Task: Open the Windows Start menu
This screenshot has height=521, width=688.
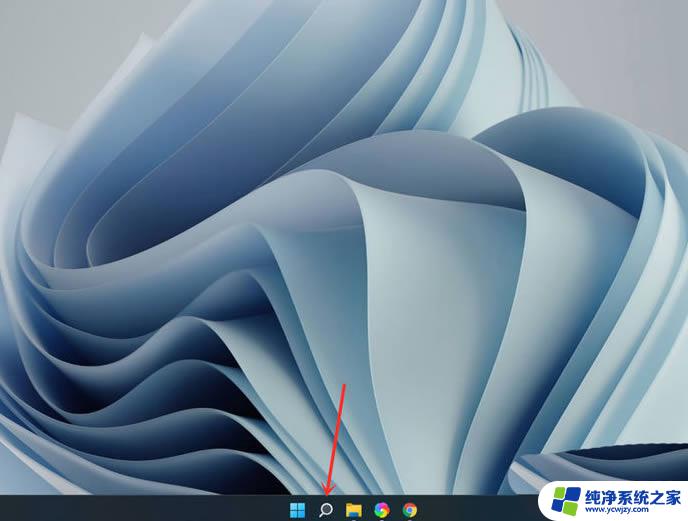Action: tap(297, 510)
